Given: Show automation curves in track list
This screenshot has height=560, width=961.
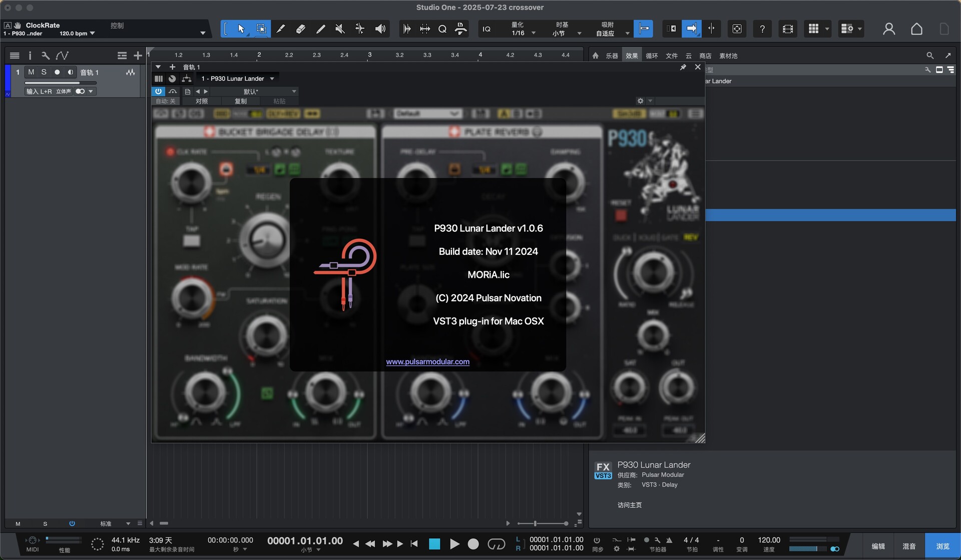Looking at the screenshot, I should pos(62,56).
